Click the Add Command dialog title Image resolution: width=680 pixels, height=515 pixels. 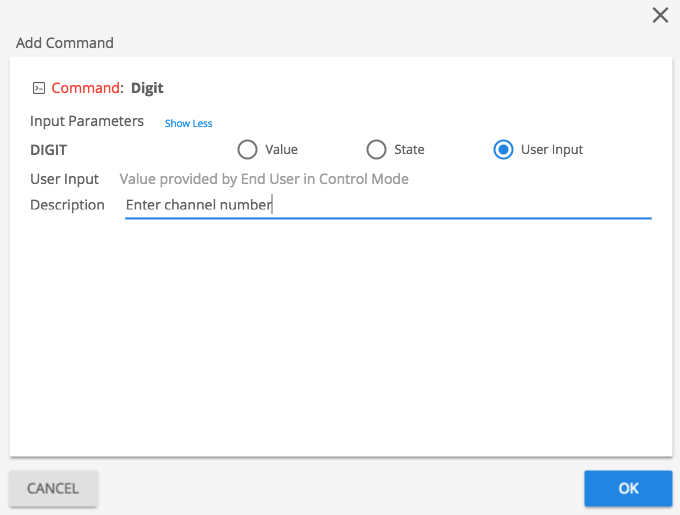(65, 43)
